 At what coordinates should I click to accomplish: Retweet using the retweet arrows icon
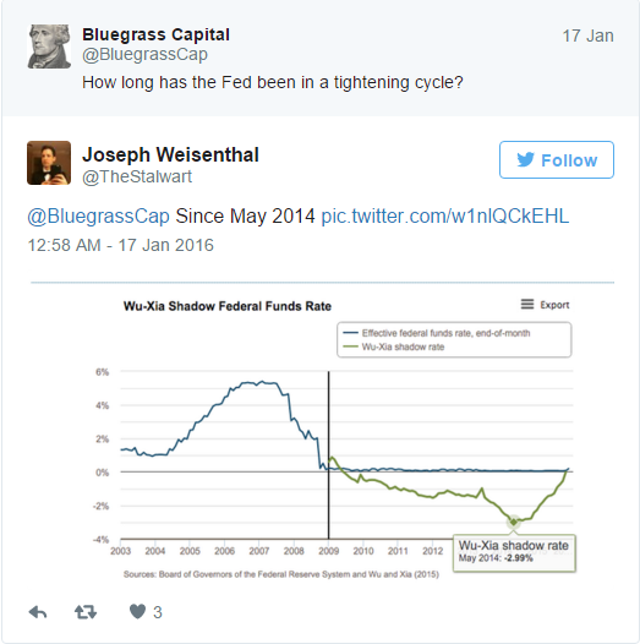[85, 612]
